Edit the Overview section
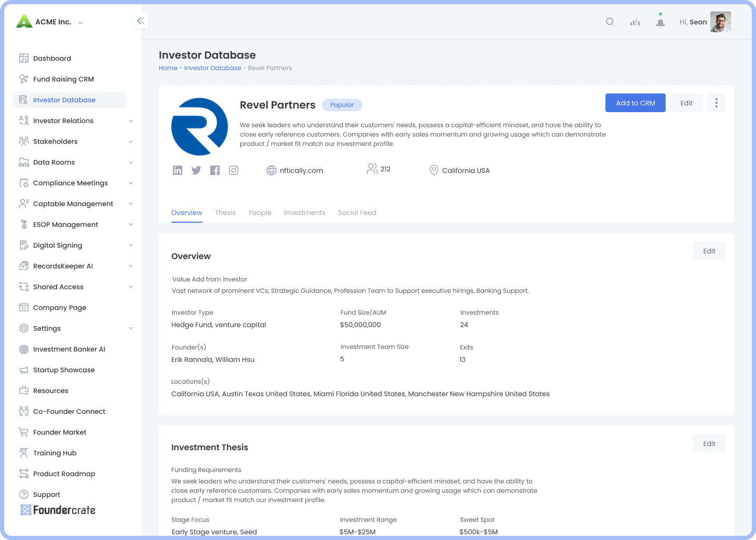Viewport: 756px width, 540px height. 709,251
